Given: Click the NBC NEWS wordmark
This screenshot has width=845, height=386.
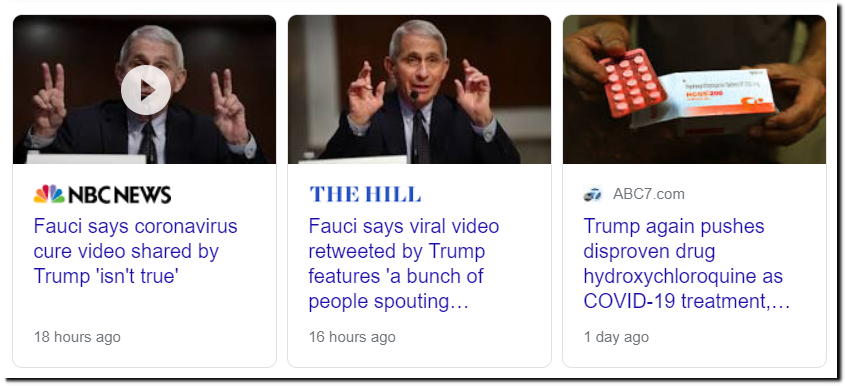Looking at the screenshot, I should pyautogui.click(x=119, y=195).
